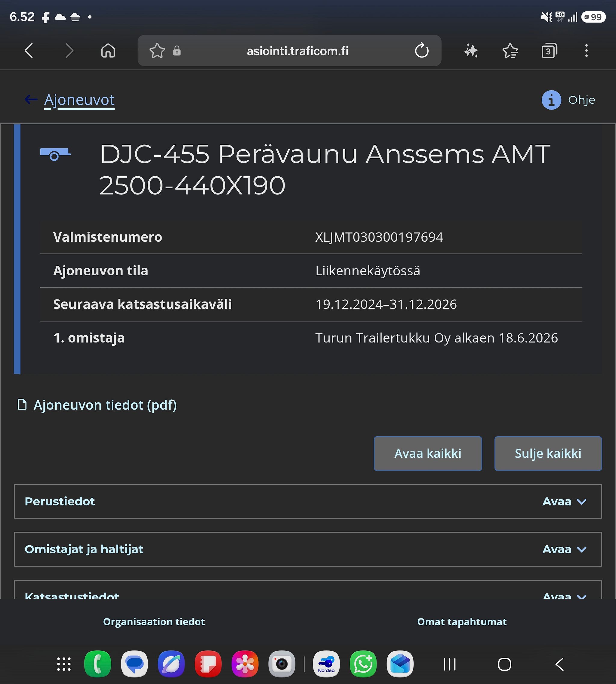Launch the red notes app

tap(208, 664)
